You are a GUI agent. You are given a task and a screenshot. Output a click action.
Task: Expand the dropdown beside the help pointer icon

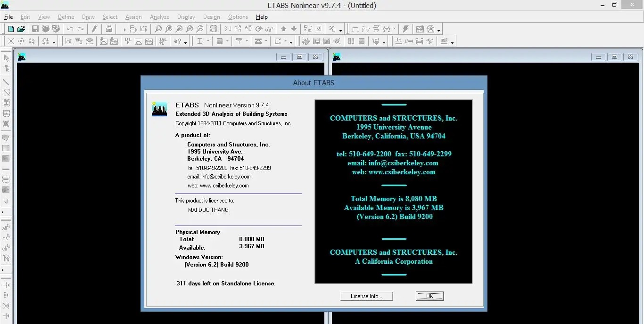pyautogui.click(x=186, y=41)
